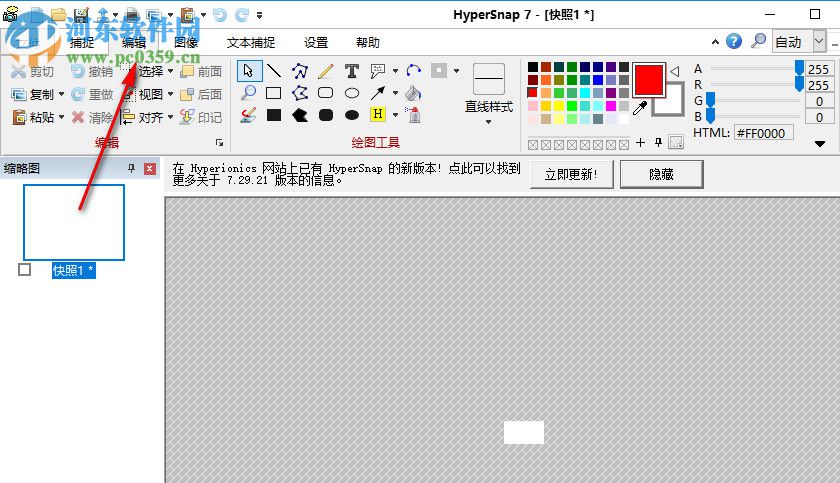The height and width of the screenshot is (483, 840).
Task: Close the thumbnail panel with red X
Action: point(150,169)
